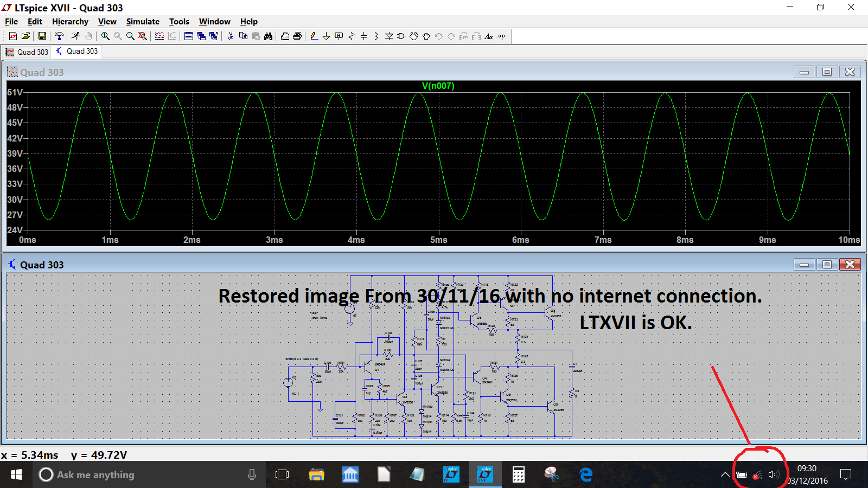This screenshot has height=488, width=868.
Task: Open the View menu
Action: [x=107, y=22]
